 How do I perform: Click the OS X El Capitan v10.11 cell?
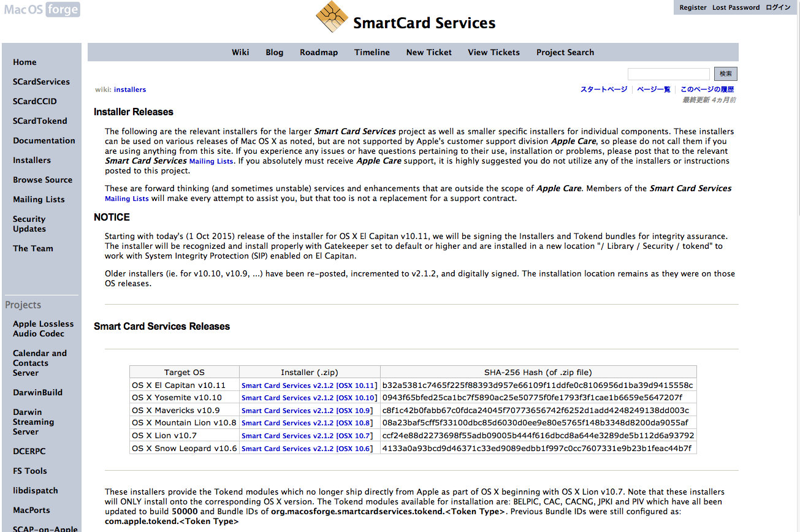pyautogui.click(x=185, y=386)
